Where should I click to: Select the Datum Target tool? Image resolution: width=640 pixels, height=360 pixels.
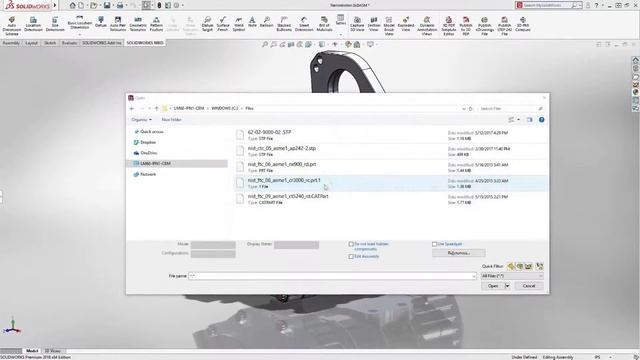(207, 24)
